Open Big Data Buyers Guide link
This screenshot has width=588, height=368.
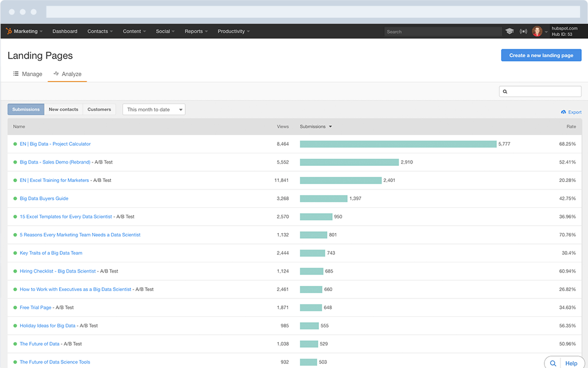pos(44,199)
